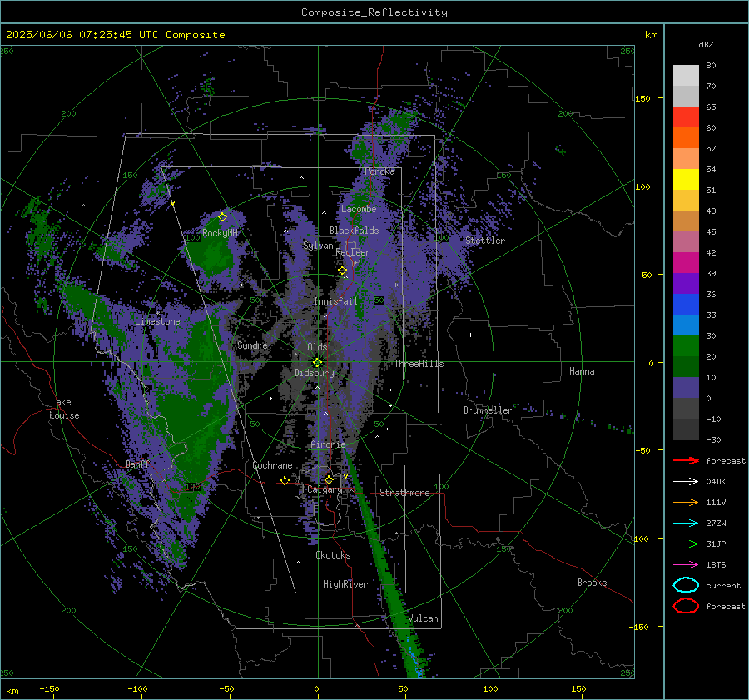Click the Sylvan label on map
The image size is (749, 700).
click(318, 246)
